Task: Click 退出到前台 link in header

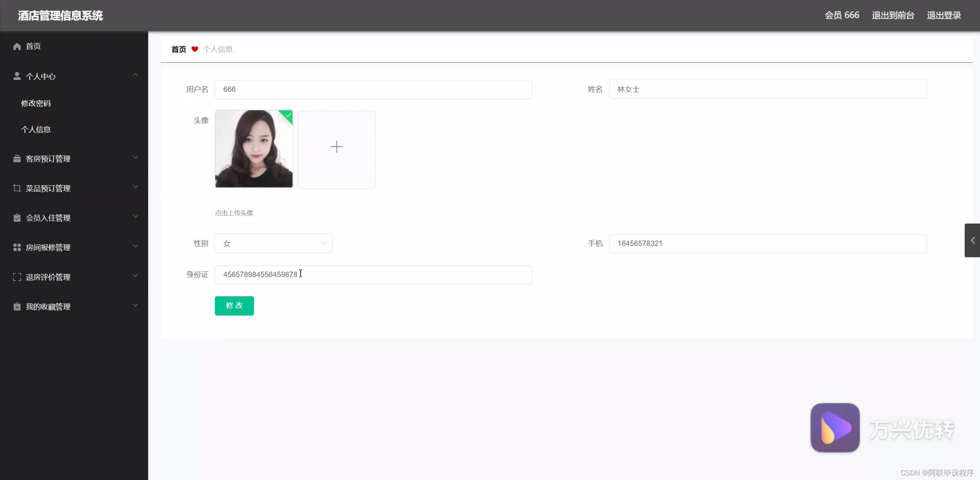Action: point(893,15)
